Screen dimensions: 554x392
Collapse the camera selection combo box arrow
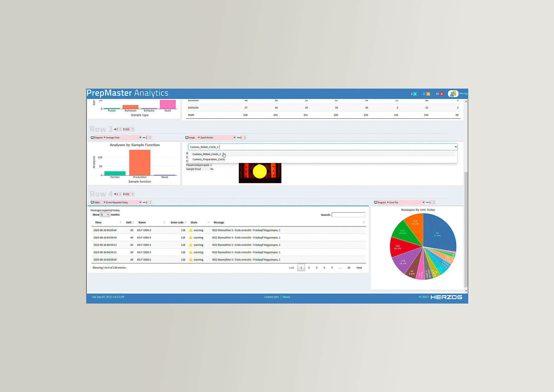[455, 147]
